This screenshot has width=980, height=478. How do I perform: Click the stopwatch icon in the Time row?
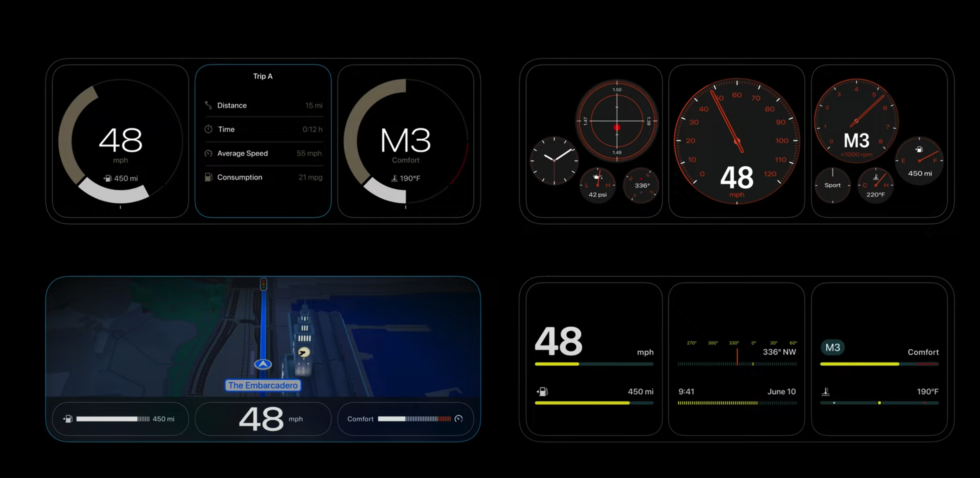click(209, 129)
